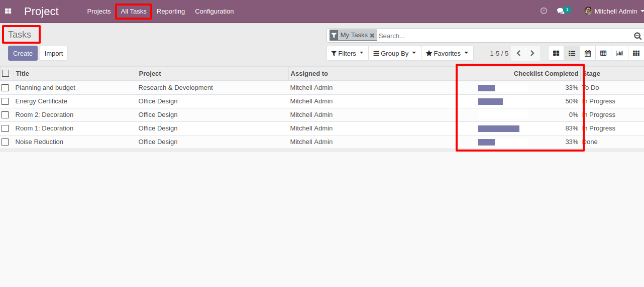This screenshot has height=287, width=644.
Task: Go to next page of records
Action: [x=532, y=53]
